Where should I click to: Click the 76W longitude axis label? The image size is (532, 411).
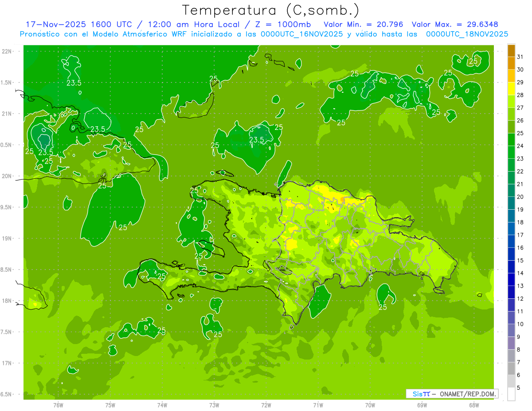pyautogui.click(x=58, y=405)
